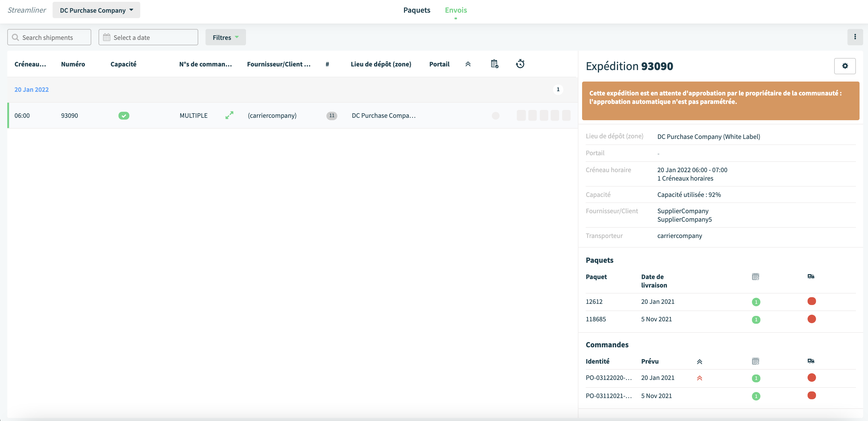
Task: Switch to the Envois tab
Action: tap(455, 10)
